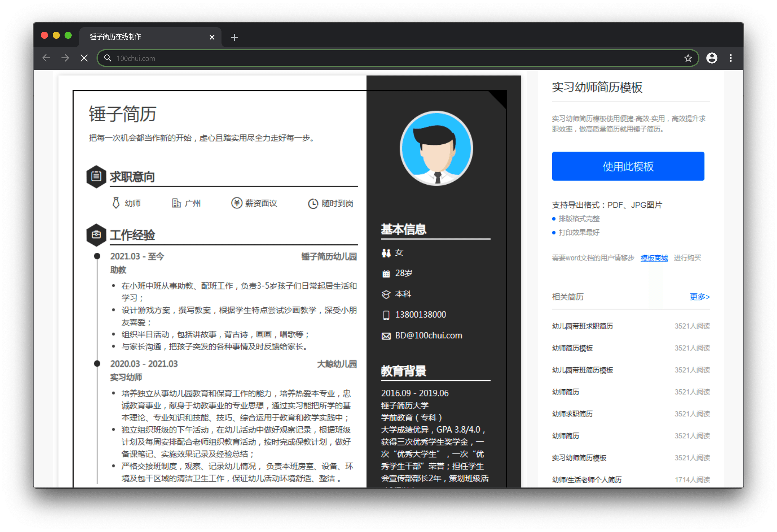Image resolution: width=777 pixels, height=532 pixels.
Task: Bookmark the page with the star icon
Action: tap(688, 58)
